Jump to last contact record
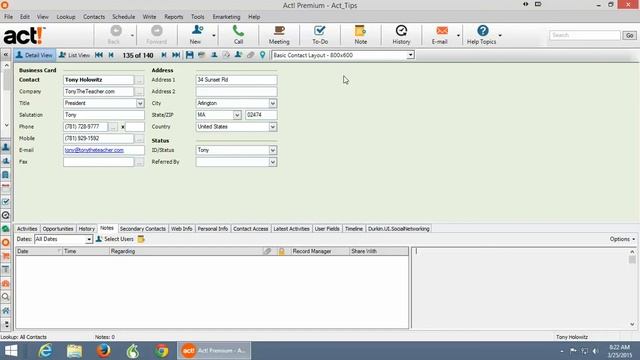This screenshot has width=640, height=360. pyautogui.click(x=176, y=55)
